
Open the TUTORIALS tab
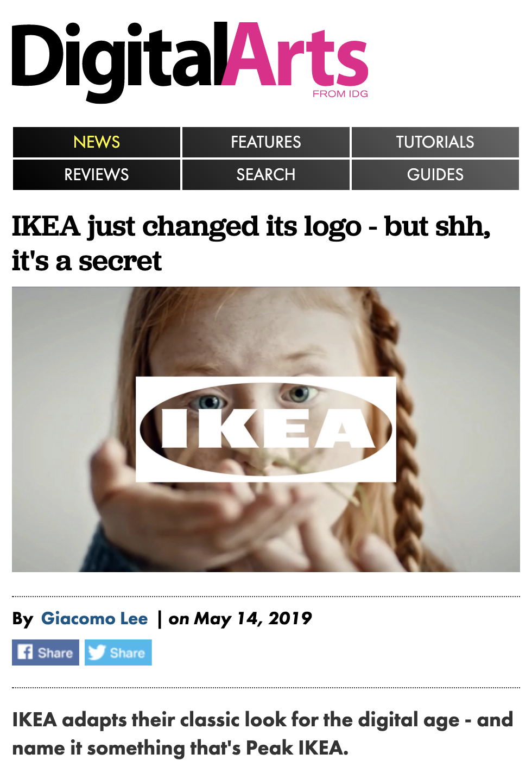click(435, 142)
